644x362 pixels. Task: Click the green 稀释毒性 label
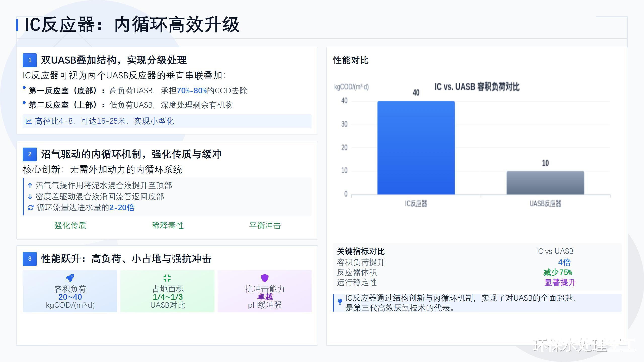click(168, 225)
